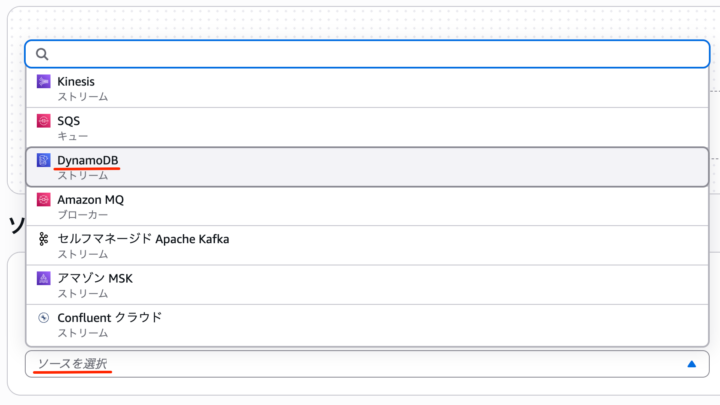Click the Kinesis label text
Image resolution: width=720 pixels, height=405 pixels.
coord(76,81)
